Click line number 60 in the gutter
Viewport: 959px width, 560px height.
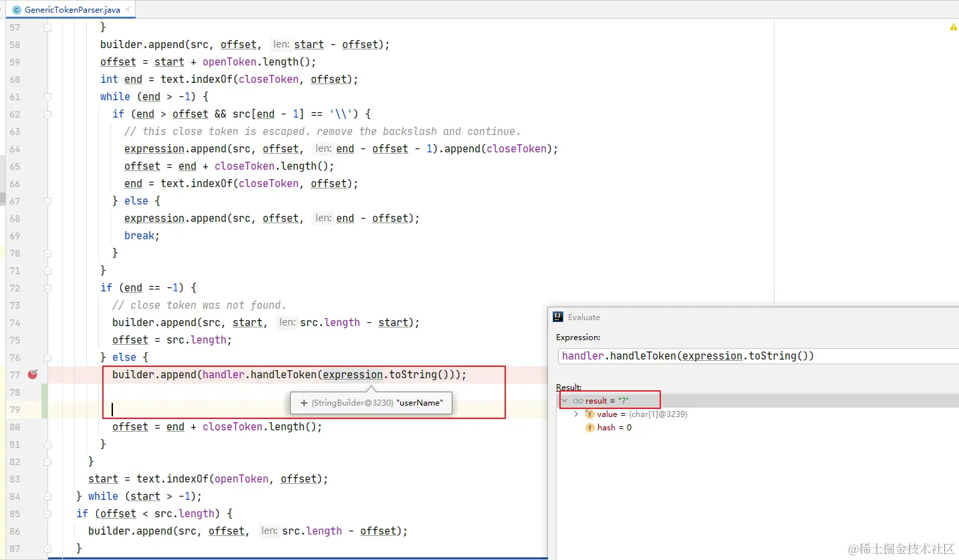tap(15, 80)
